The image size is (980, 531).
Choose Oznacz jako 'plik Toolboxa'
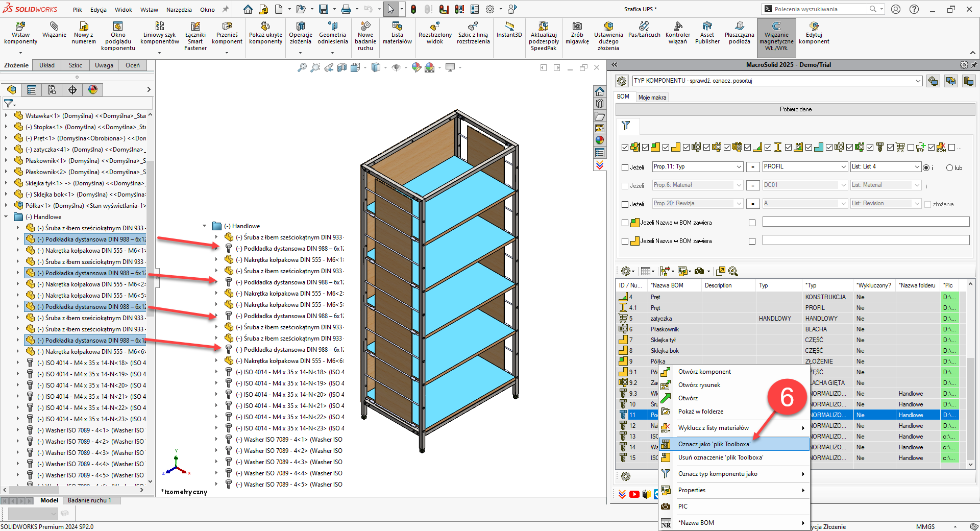coord(735,444)
